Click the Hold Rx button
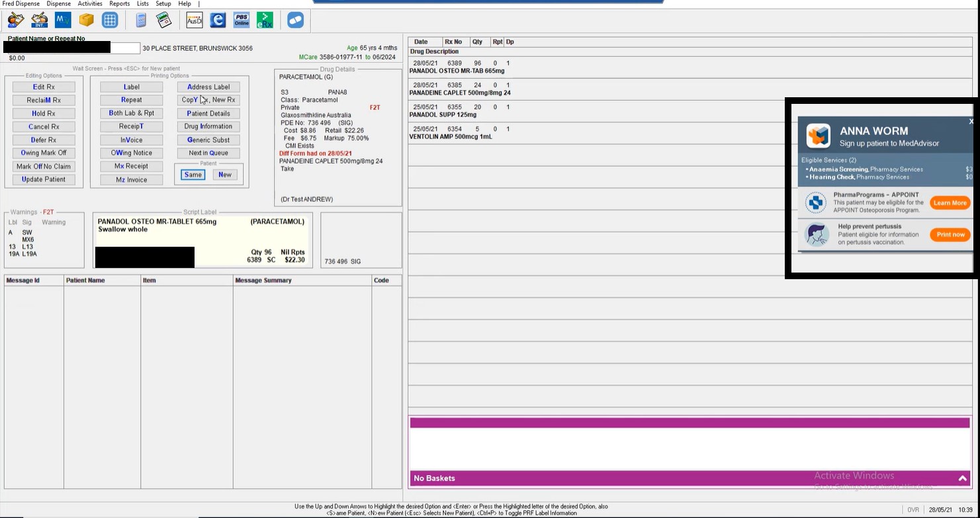Screen dimensions: 980x518 44,113
